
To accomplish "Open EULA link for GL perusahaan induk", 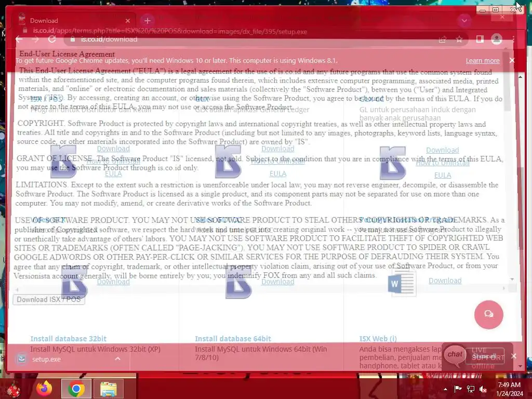I will point(443,175).
